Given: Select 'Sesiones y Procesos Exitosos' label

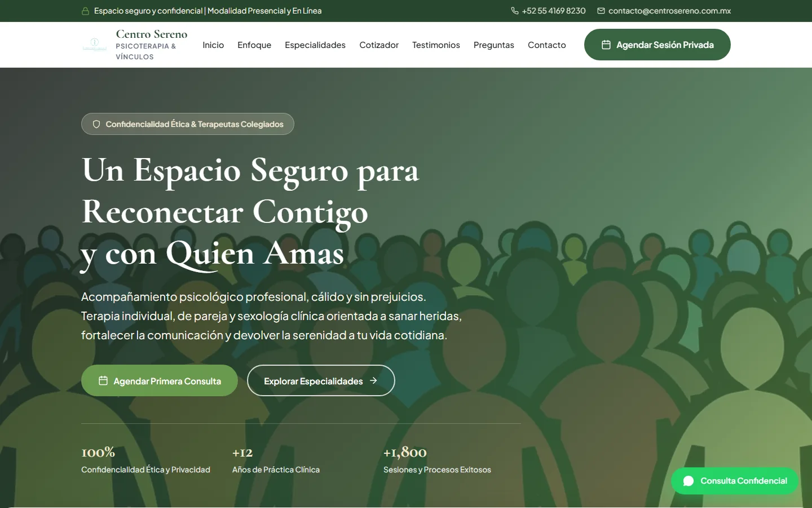Looking at the screenshot, I should click(437, 470).
